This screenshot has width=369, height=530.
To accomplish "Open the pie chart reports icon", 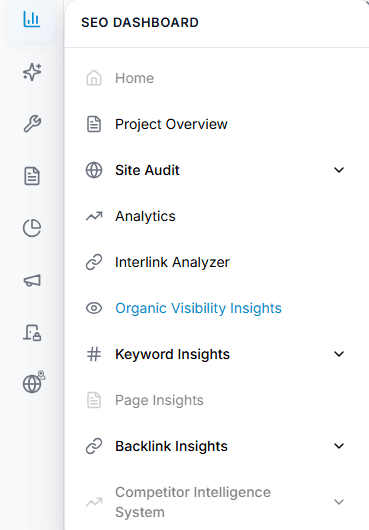I will 32,228.
